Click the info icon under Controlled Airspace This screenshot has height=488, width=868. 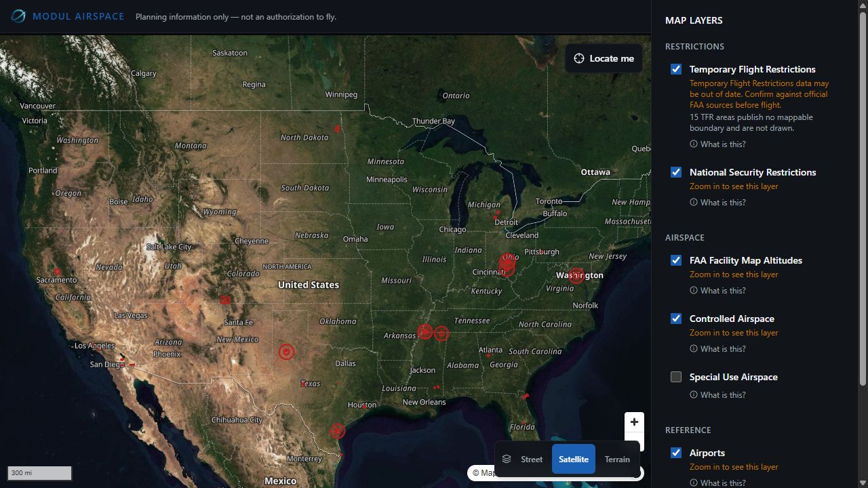(x=694, y=348)
